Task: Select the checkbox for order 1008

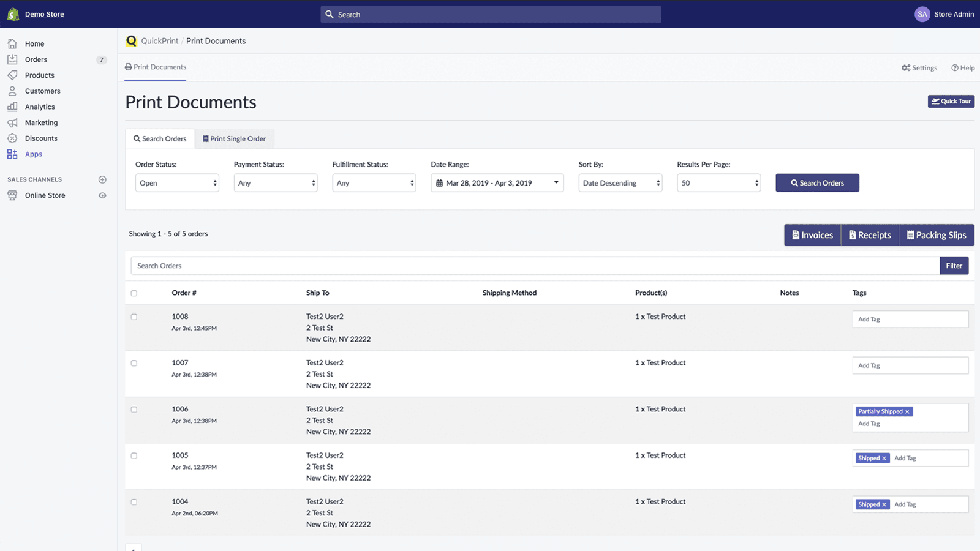Action: [134, 317]
